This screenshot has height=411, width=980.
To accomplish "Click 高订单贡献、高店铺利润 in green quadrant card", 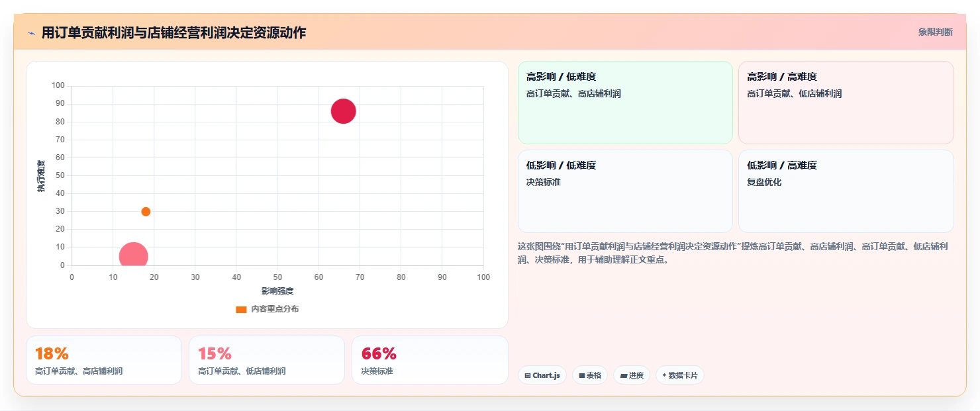I will (x=573, y=94).
